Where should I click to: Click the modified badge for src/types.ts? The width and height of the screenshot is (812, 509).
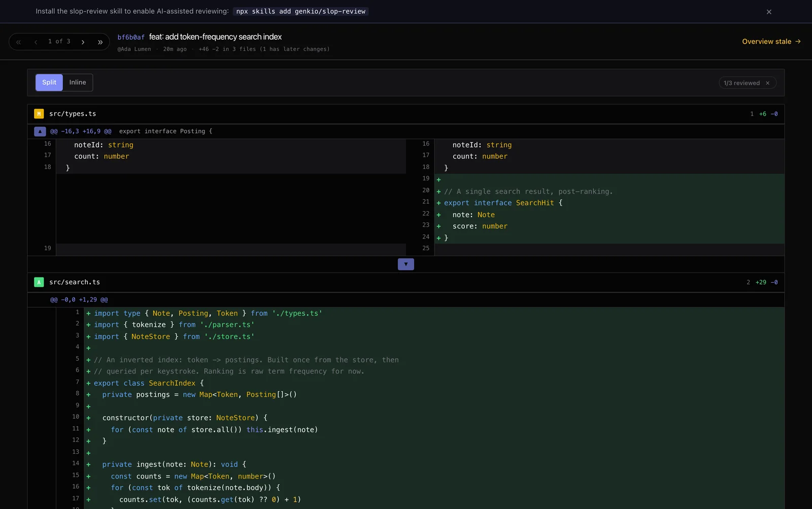coord(39,114)
